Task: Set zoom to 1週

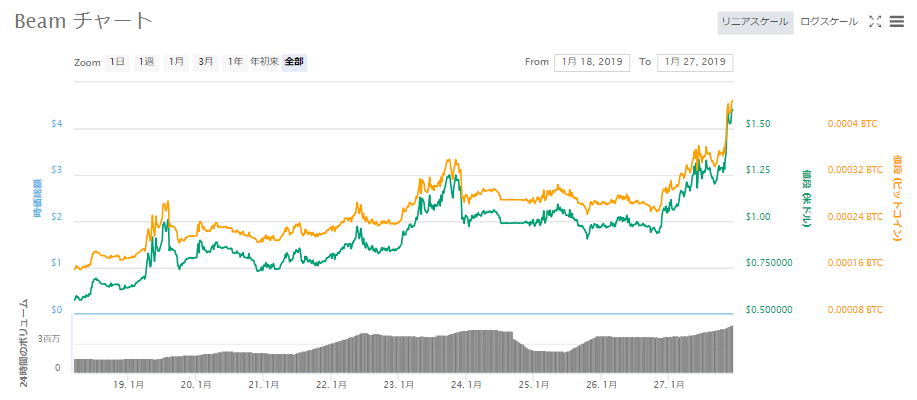Action: (146, 62)
